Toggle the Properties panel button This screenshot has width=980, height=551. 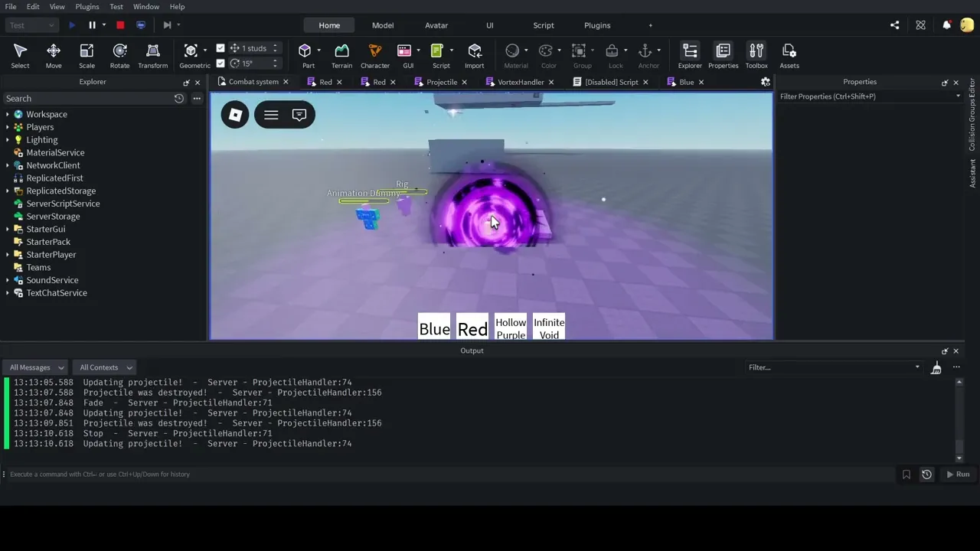[723, 55]
